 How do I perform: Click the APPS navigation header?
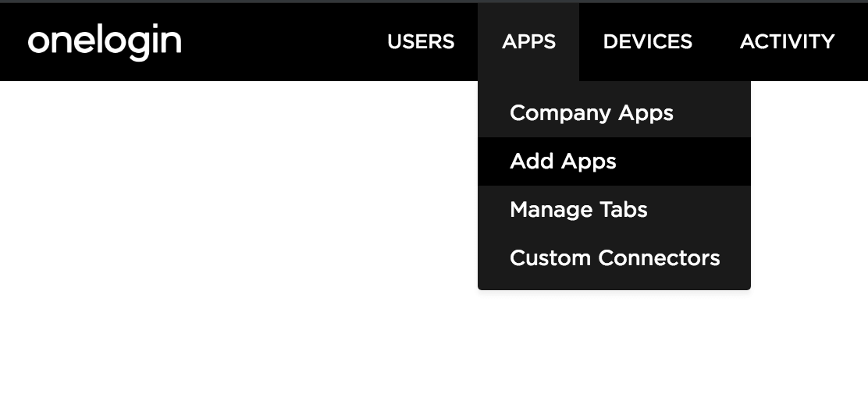pos(528,41)
